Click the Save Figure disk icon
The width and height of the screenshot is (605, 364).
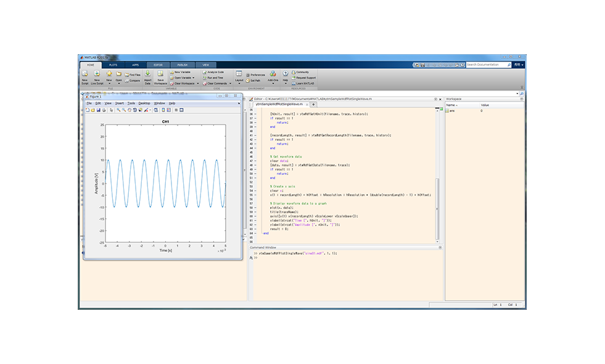tap(98, 110)
